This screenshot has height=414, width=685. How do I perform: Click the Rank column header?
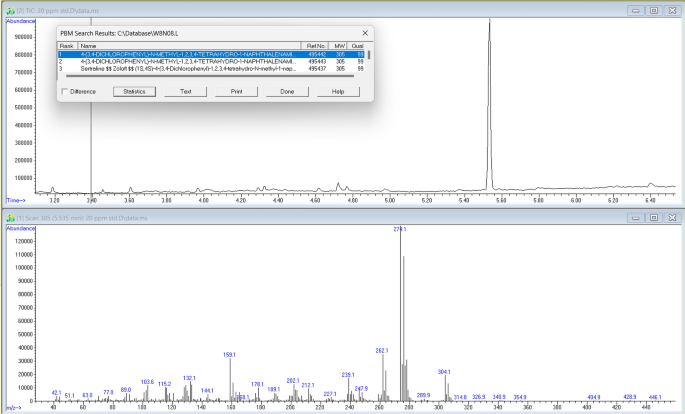67,46
